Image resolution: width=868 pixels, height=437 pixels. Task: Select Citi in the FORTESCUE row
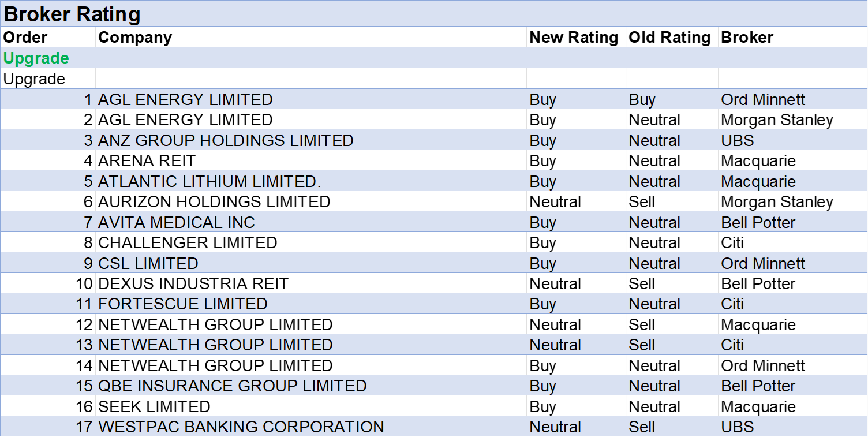732,304
